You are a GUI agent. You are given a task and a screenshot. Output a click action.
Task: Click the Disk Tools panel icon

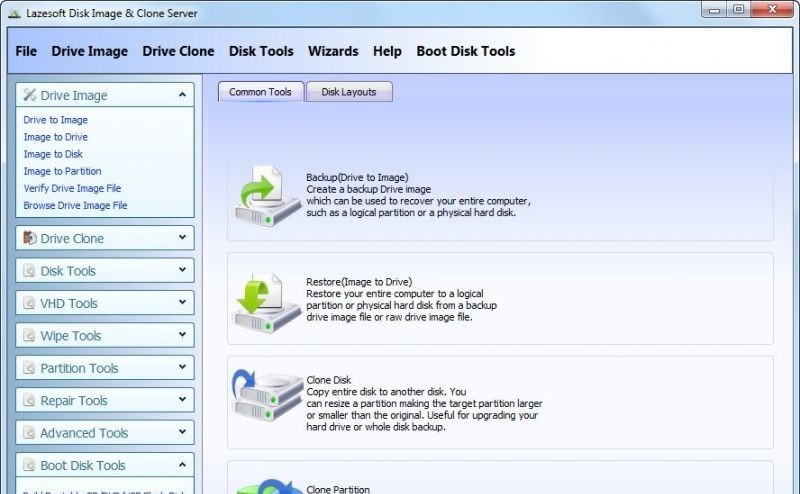(30, 270)
